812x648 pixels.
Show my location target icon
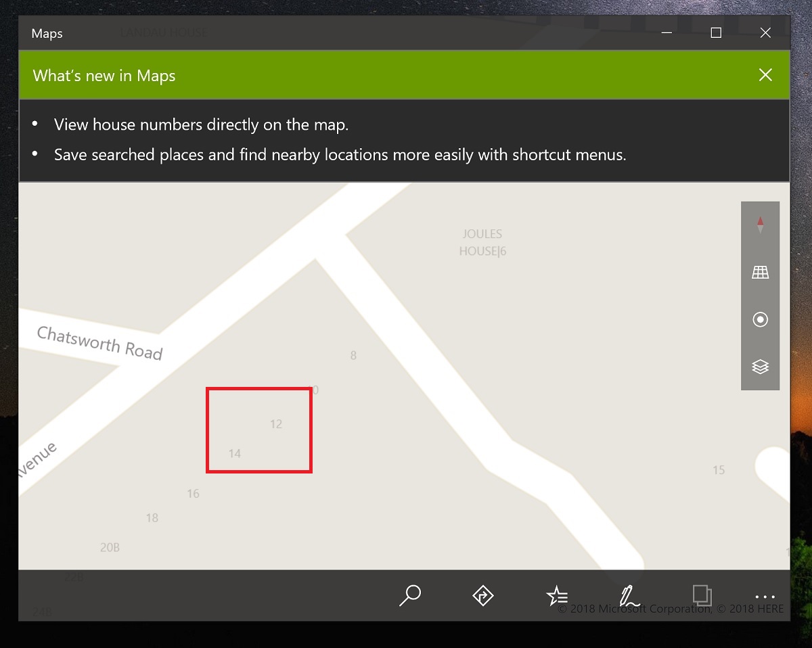[x=761, y=319]
